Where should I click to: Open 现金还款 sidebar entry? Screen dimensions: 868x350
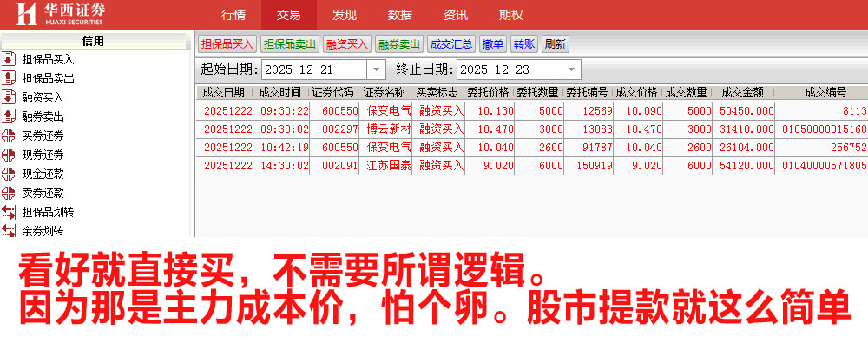click(43, 174)
